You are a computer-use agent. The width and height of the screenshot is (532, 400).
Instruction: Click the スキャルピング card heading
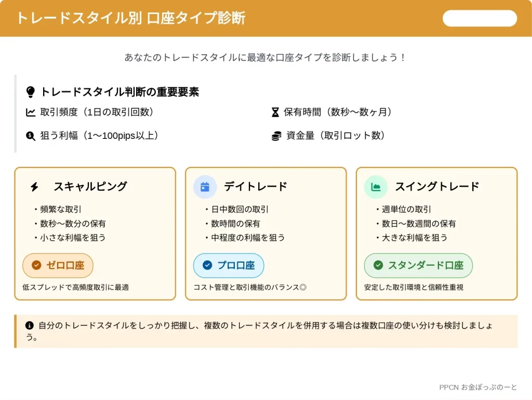90,186
